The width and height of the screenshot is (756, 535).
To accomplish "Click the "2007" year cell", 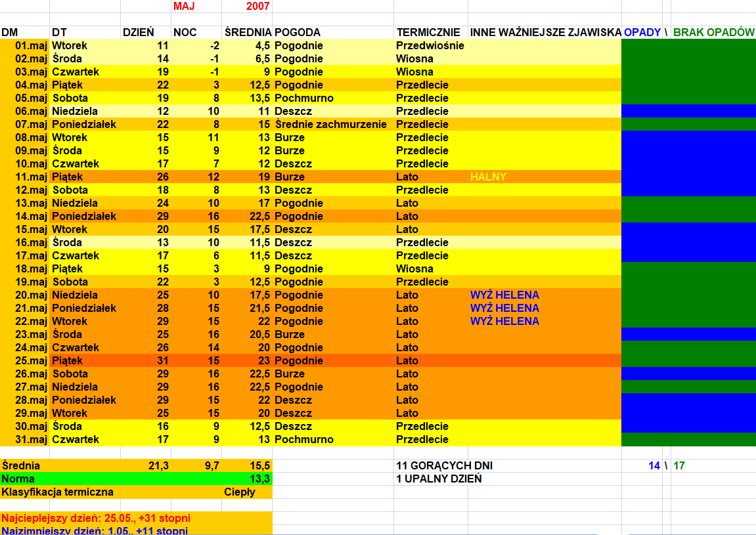I will coord(247,6).
